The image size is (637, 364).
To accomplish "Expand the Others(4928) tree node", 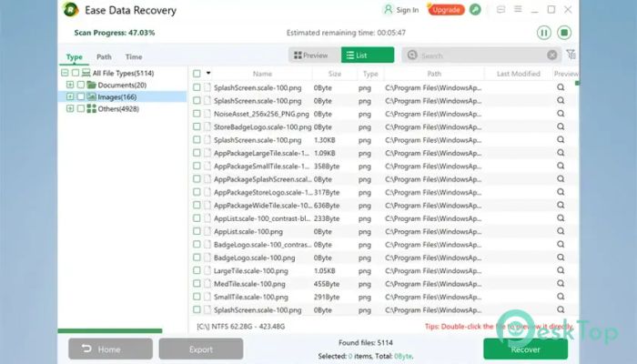I will tap(70, 108).
